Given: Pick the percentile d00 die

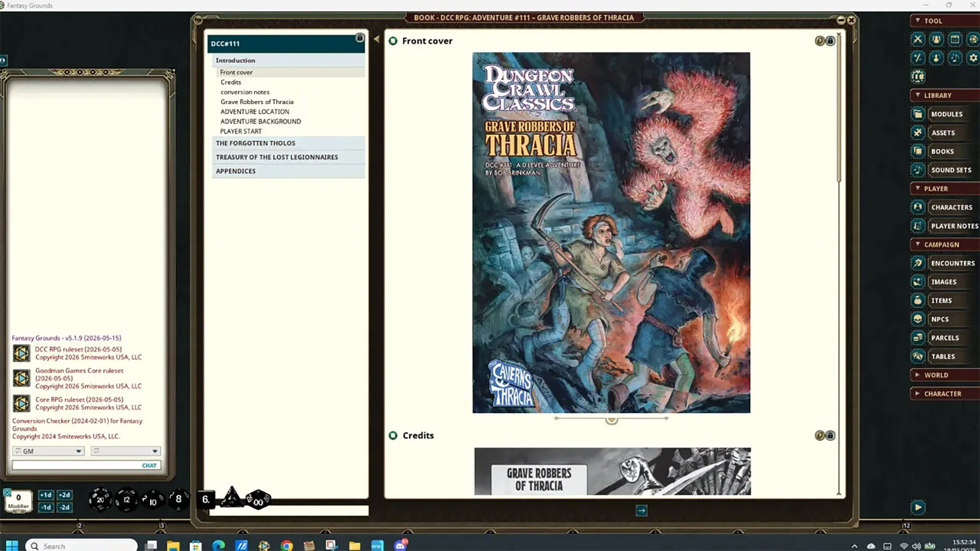Looking at the screenshot, I should click(258, 499).
